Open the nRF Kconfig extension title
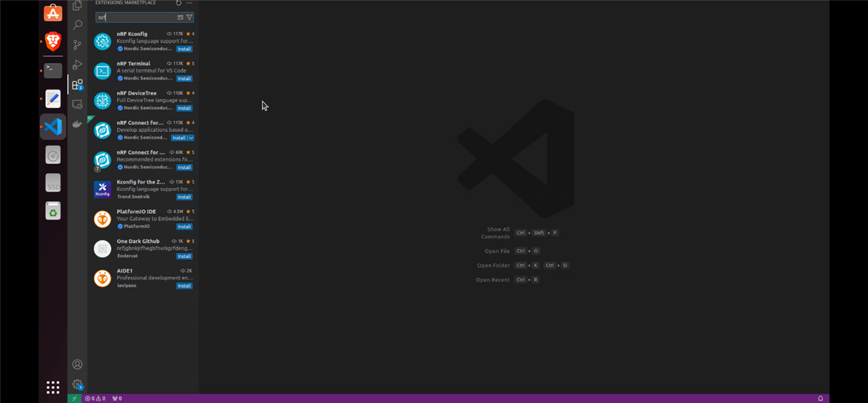The image size is (868, 403). 132,34
